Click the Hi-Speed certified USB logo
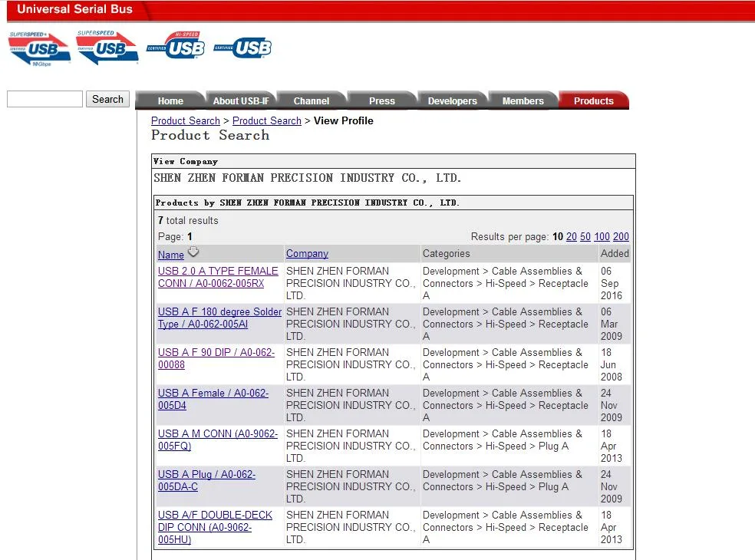Screen dimensions: 755x560 [x=176, y=45]
